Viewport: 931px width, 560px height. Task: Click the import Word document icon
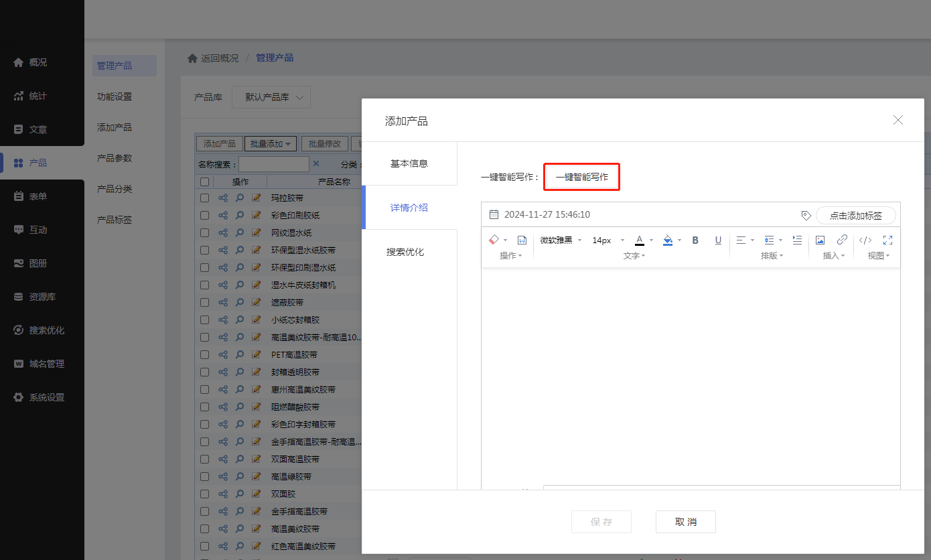(522, 240)
